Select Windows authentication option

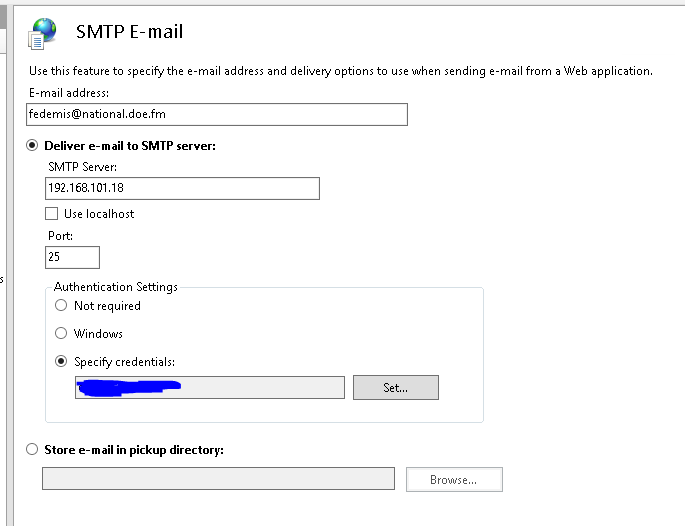click(x=62, y=334)
